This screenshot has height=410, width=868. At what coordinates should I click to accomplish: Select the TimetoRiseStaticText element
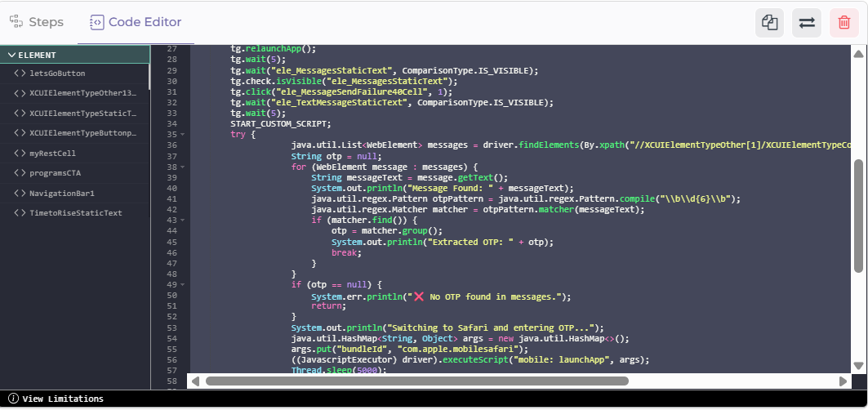click(x=75, y=213)
